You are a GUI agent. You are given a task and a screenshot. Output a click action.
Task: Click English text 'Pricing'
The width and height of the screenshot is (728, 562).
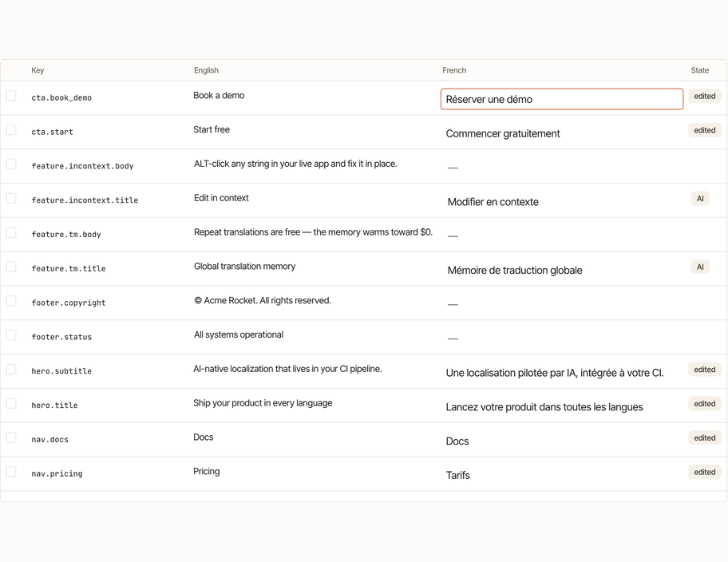pos(207,472)
